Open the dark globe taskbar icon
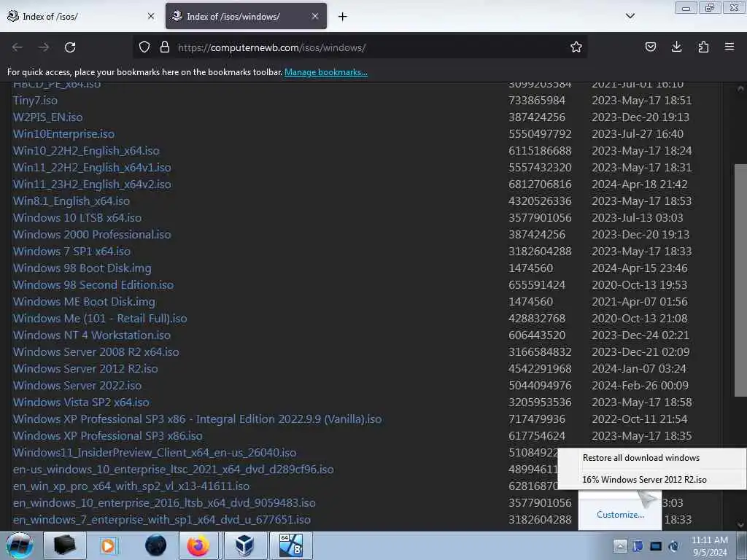The width and height of the screenshot is (747, 560). [x=155, y=545]
